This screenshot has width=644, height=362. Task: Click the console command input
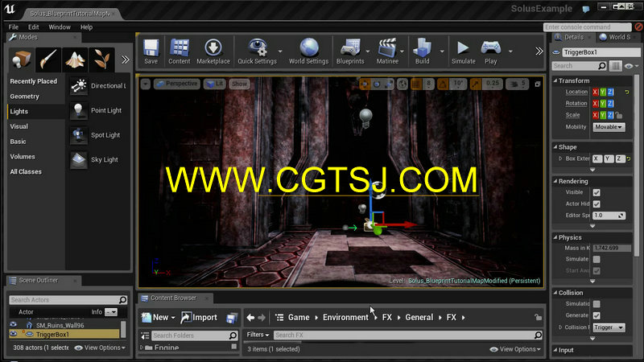click(588, 27)
